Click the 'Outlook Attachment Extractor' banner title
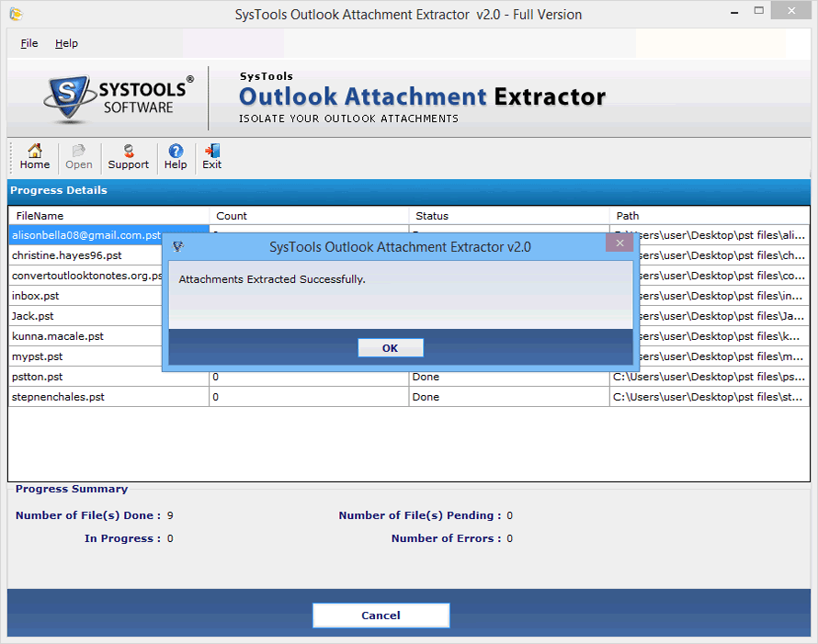Viewport: 818px width, 644px height. click(422, 97)
